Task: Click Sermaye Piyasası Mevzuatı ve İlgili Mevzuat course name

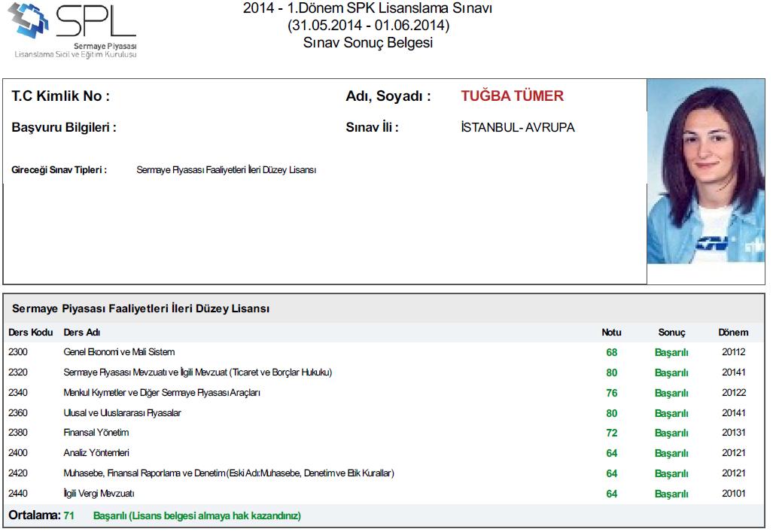Action: pos(198,372)
